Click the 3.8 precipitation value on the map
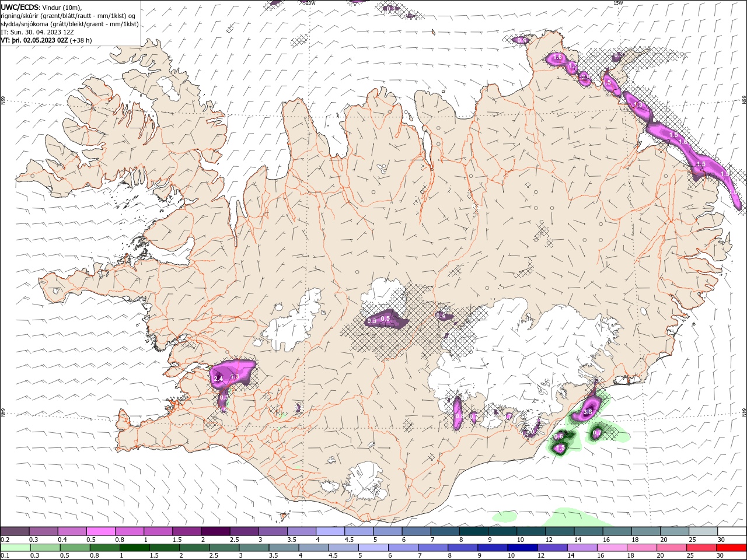 [x=588, y=412]
